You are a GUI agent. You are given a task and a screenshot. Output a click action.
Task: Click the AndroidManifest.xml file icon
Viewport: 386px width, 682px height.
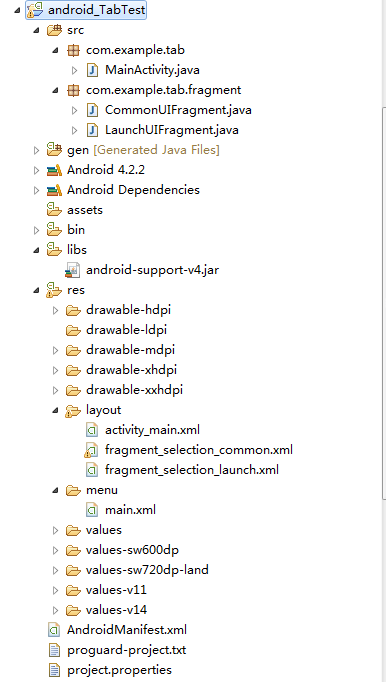pyautogui.click(x=54, y=630)
